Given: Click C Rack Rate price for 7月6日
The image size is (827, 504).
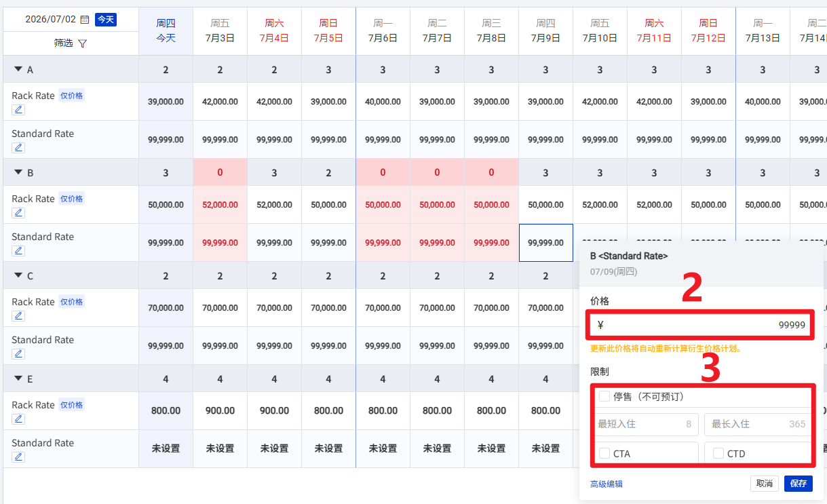Looking at the screenshot, I should coord(383,308).
